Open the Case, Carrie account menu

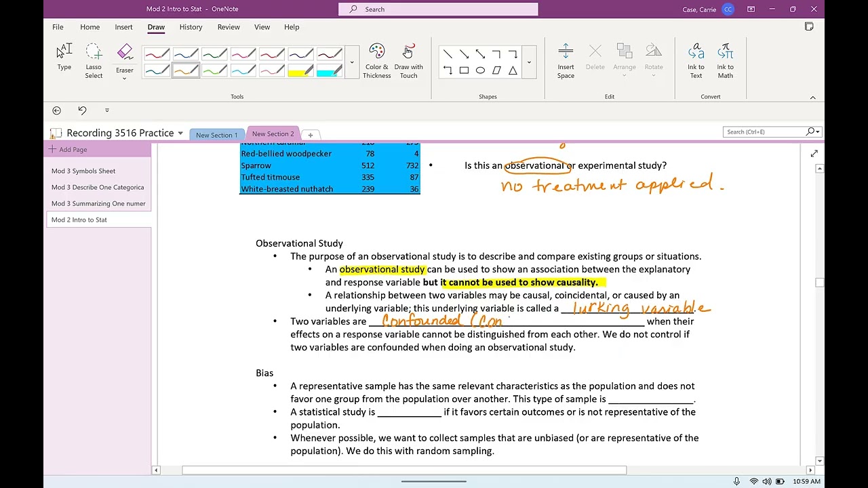(708, 9)
